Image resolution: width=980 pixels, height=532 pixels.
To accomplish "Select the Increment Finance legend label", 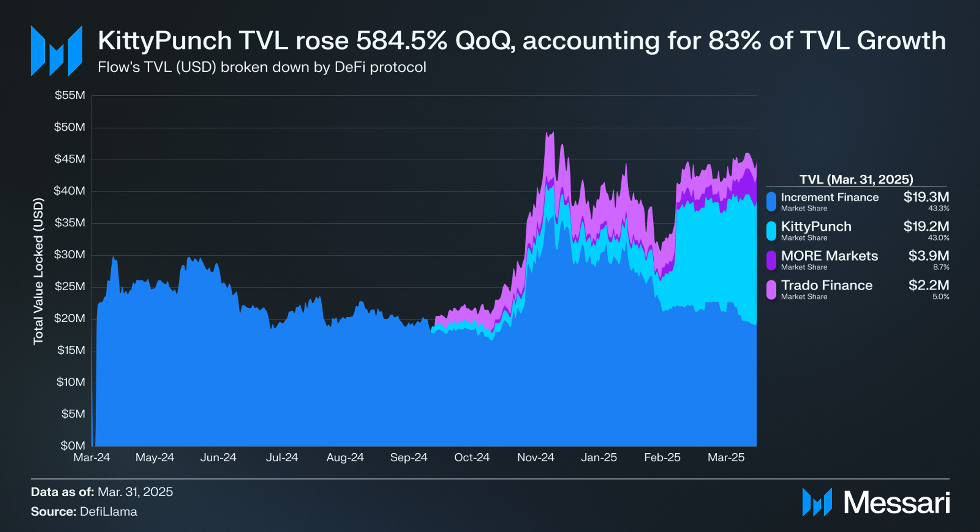I will [x=829, y=197].
